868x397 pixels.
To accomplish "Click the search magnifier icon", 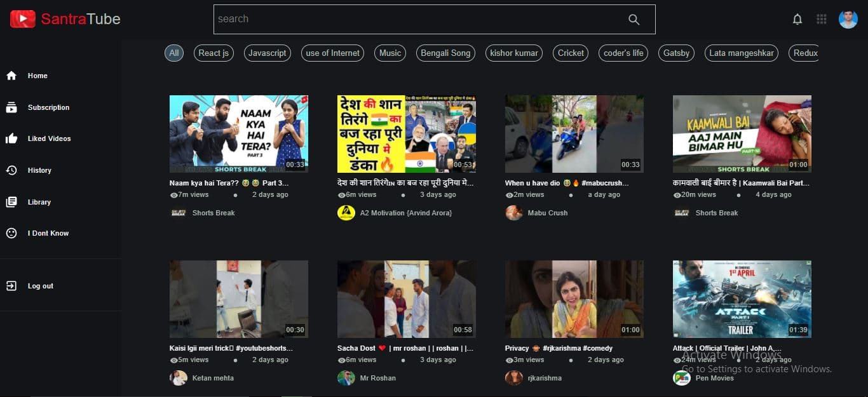I will 634,20.
